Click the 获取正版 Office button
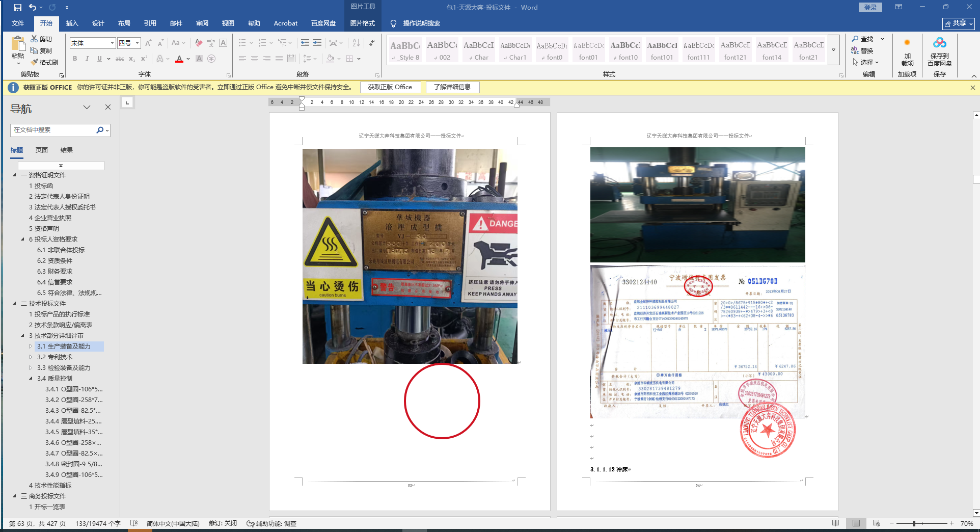Image resolution: width=980 pixels, height=532 pixels. click(x=390, y=87)
